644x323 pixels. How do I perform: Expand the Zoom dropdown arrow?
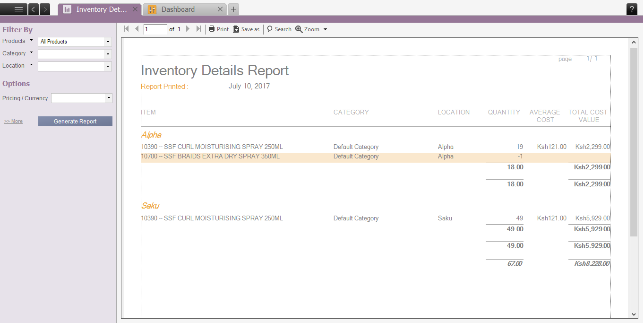pyautogui.click(x=325, y=29)
